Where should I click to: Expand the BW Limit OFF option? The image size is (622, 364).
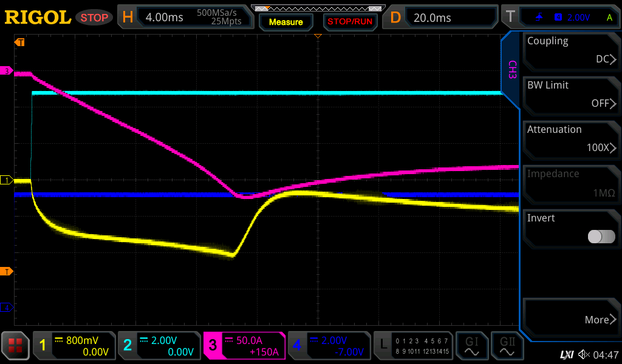coord(571,95)
